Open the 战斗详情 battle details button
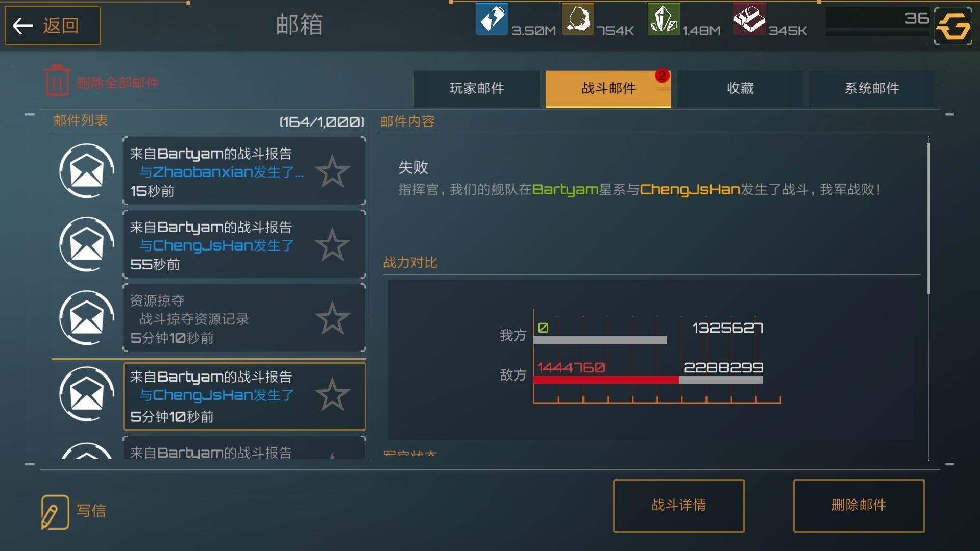 [x=678, y=506]
